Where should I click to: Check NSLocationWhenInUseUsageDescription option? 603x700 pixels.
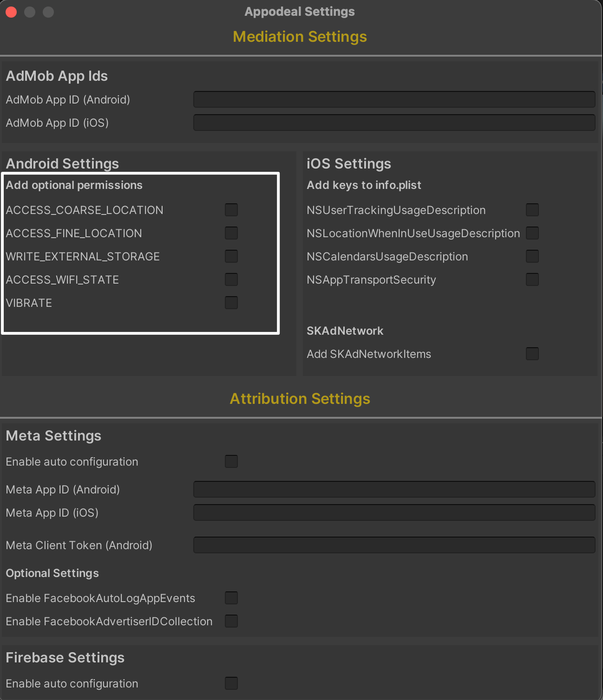(532, 233)
